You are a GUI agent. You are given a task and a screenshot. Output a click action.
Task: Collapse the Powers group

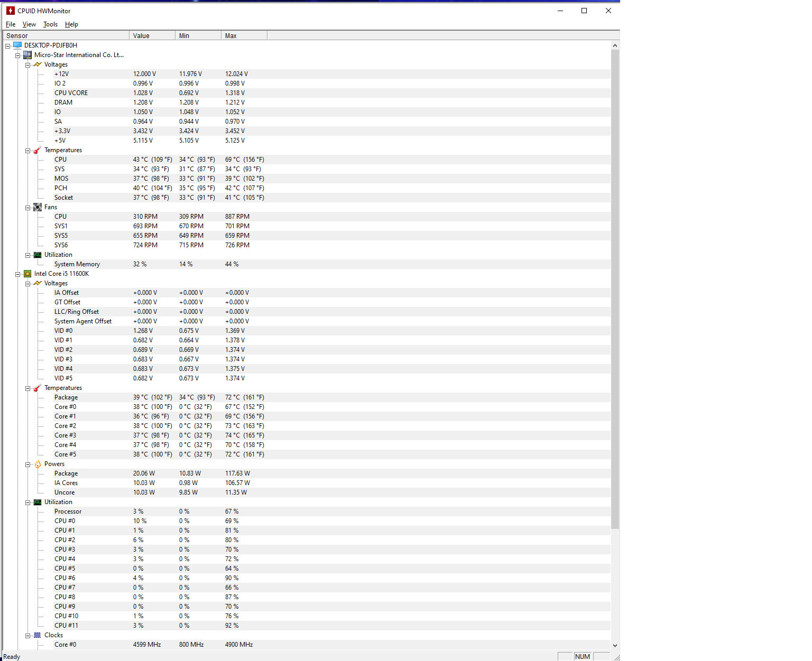pos(28,464)
